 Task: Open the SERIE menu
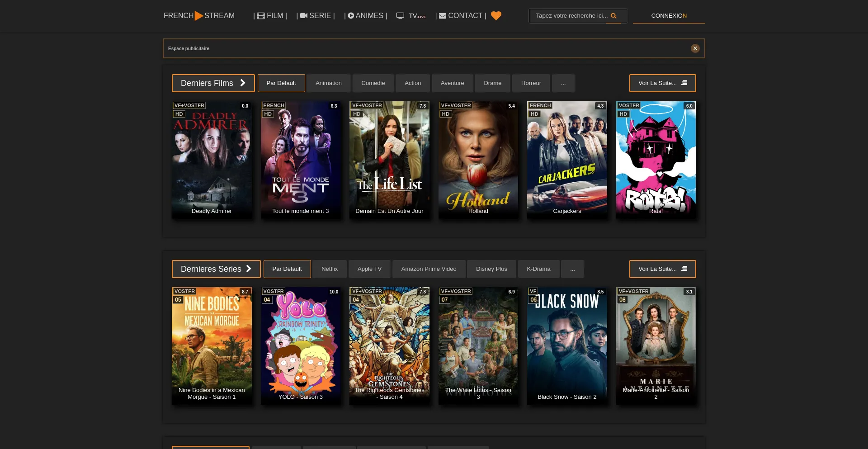click(x=316, y=16)
